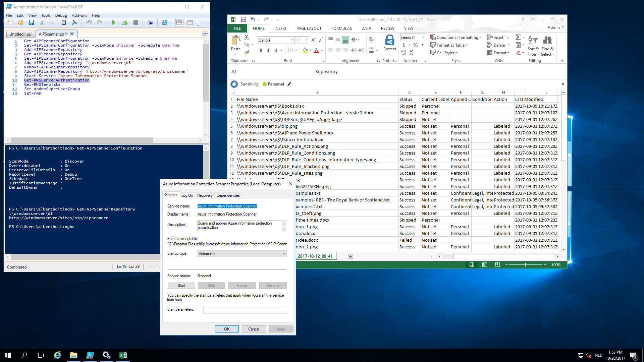Switch to the Untitled1.ps1 tab

20,34
